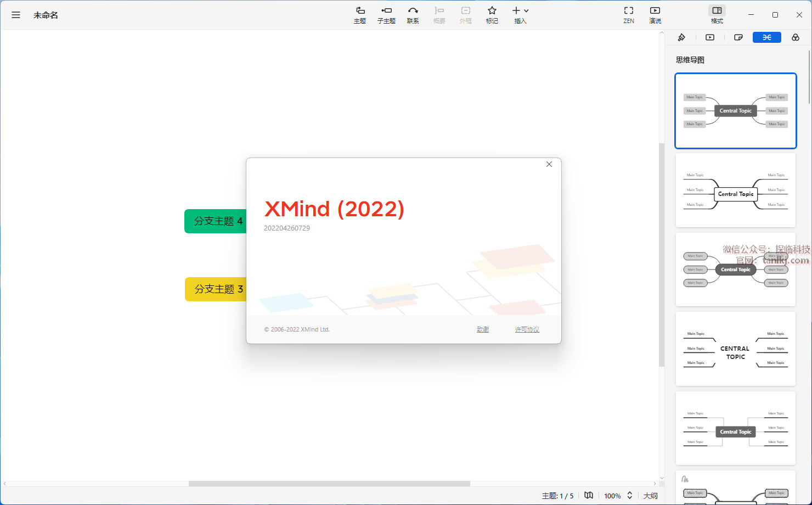Toggle the 格式 format panel
812x505 pixels.
coord(717,15)
